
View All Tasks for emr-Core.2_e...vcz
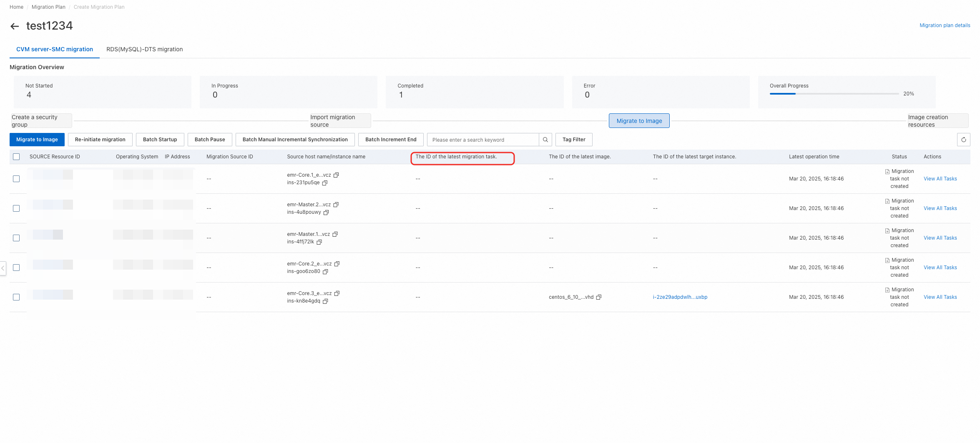(x=940, y=268)
